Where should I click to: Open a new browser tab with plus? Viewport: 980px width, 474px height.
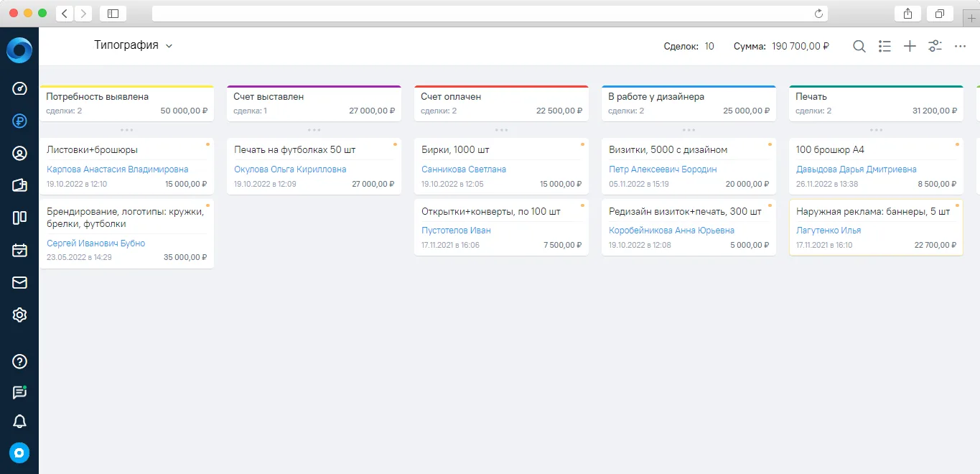(x=972, y=19)
